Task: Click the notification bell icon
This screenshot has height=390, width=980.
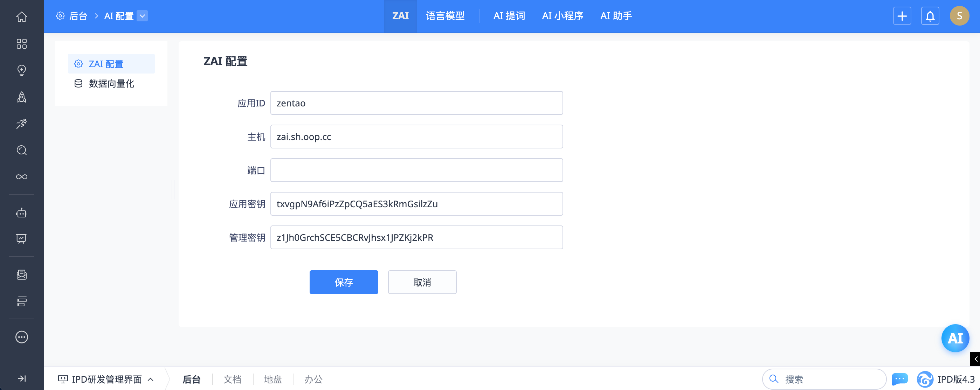Action: coord(930,16)
